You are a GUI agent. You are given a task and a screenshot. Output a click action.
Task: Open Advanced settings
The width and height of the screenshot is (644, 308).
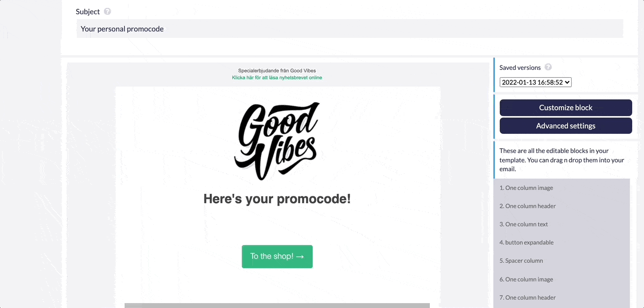click(x=565, y=126)
